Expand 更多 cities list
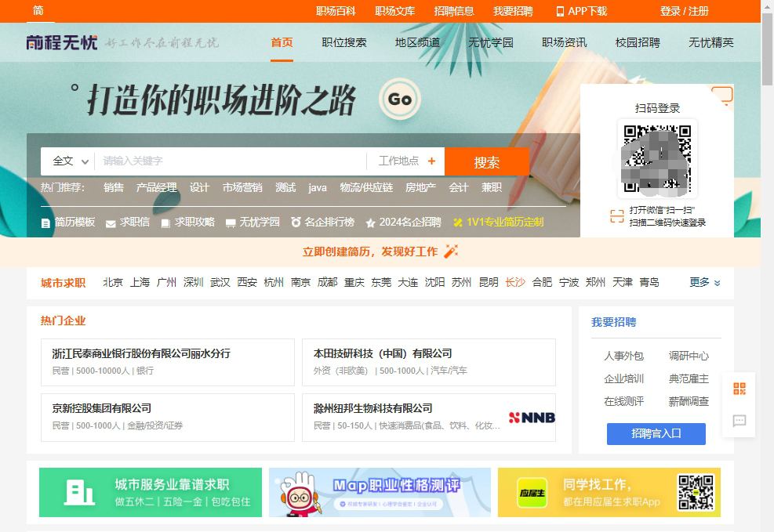Screen dimensions: 774x532 coord(704,283)
